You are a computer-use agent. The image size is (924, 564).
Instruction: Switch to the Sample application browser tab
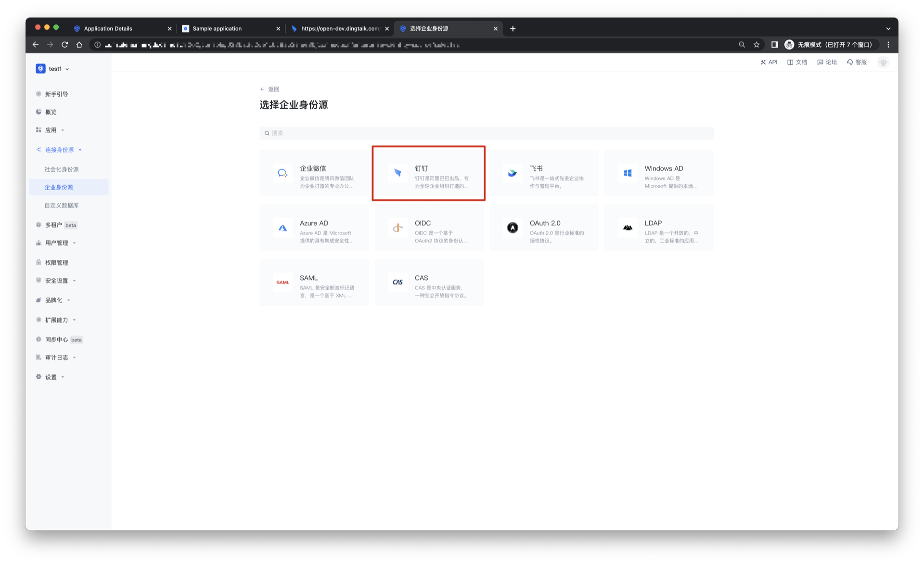point(217,28)
